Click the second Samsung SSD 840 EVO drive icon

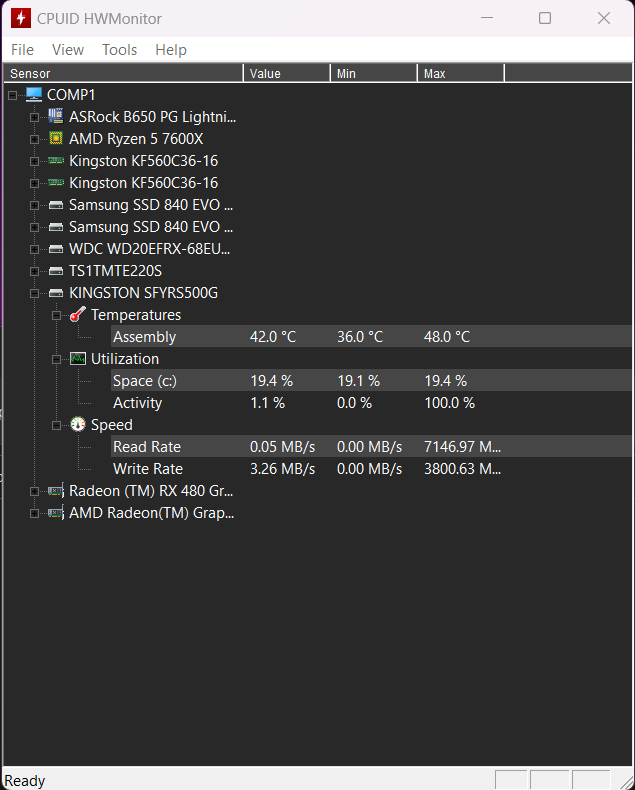click(56, 227)
